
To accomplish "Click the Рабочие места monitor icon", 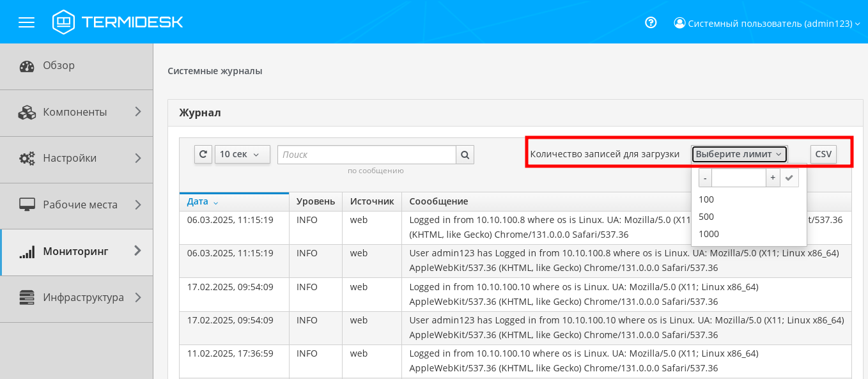I will (27, 205).
